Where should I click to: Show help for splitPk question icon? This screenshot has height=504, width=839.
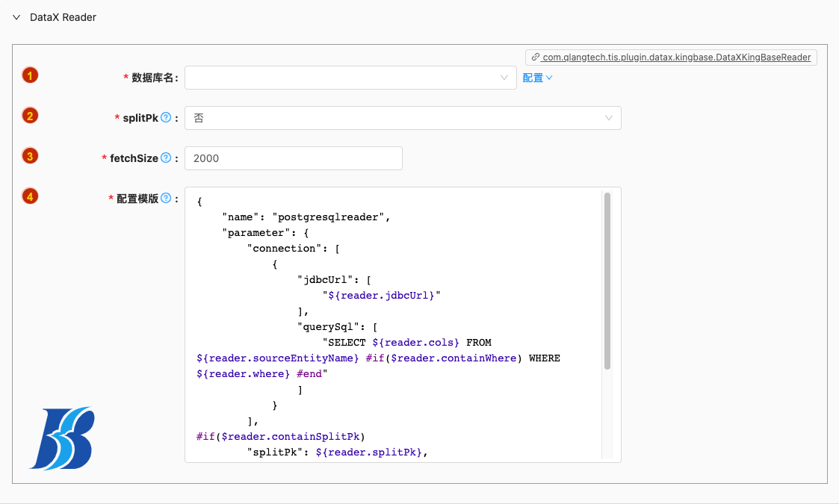click(166, 118)
